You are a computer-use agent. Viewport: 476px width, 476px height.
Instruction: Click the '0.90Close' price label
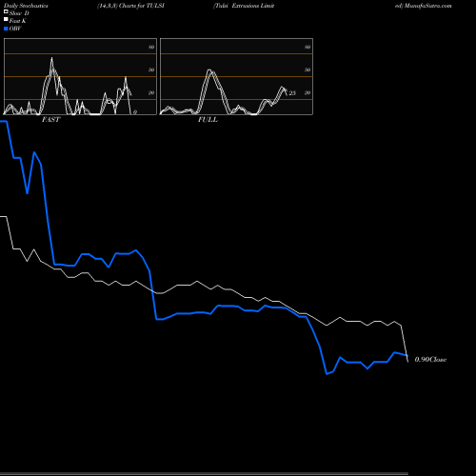point(430,359)
